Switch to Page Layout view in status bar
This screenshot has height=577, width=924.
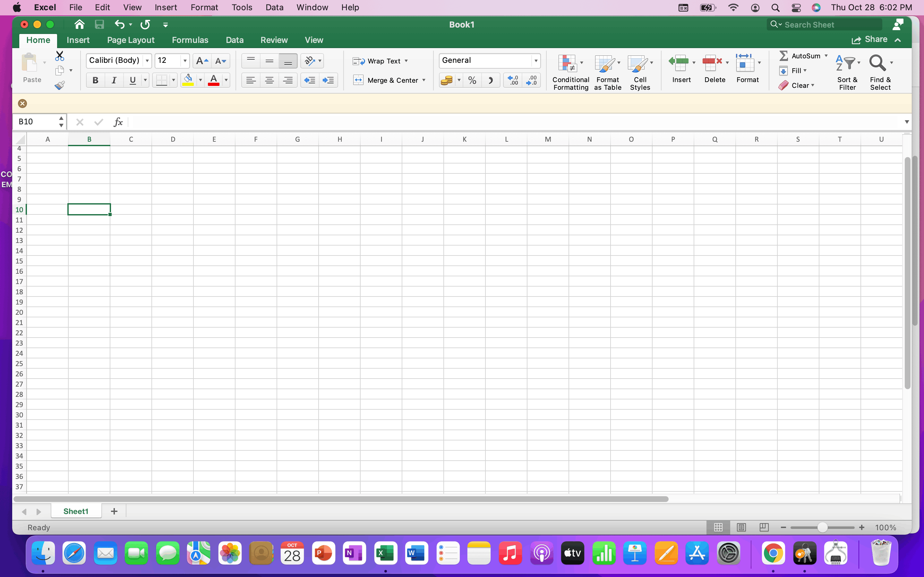(x=741, y=527)
